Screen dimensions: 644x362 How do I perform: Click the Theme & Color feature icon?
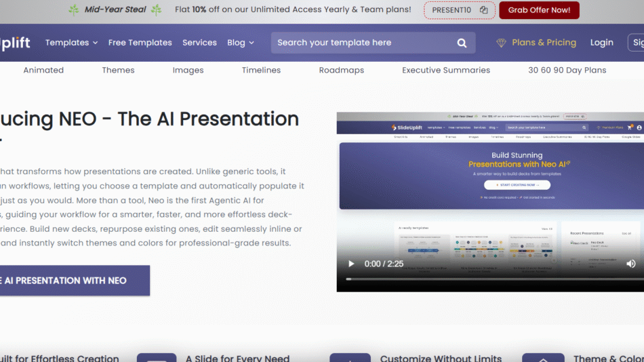(x=543, y=357)
